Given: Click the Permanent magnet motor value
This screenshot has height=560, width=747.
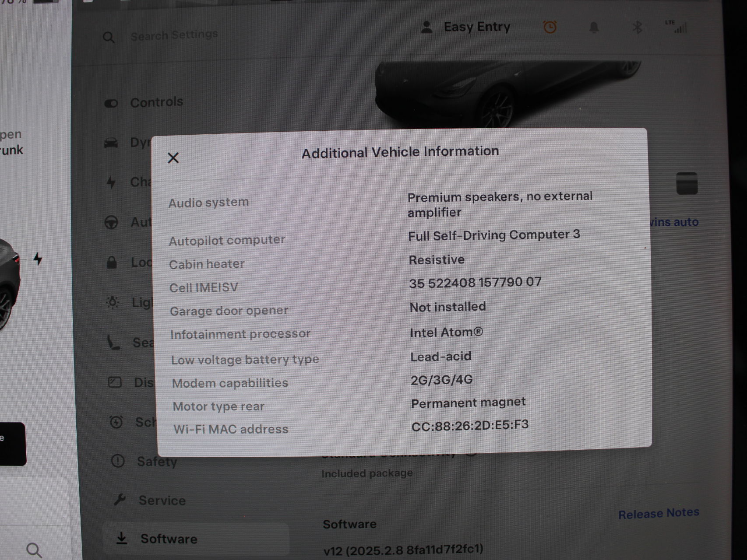Looking at the screenshot, I should (x=468, y=402).
